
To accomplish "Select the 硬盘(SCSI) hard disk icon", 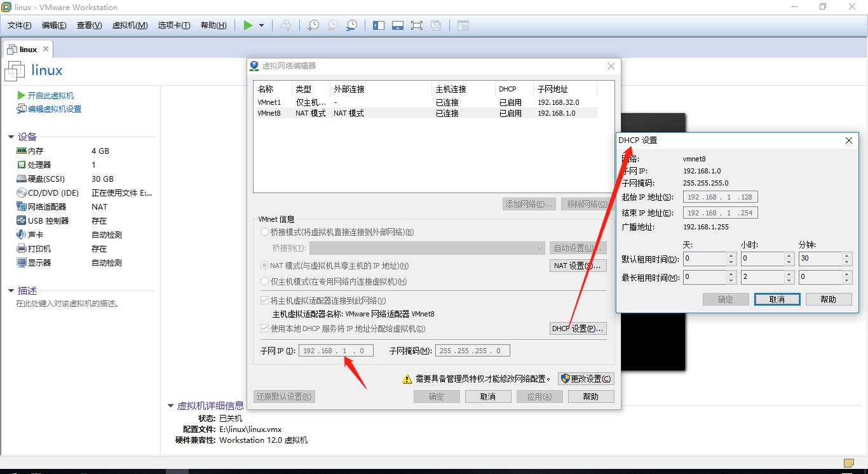I will coord(22,179).
